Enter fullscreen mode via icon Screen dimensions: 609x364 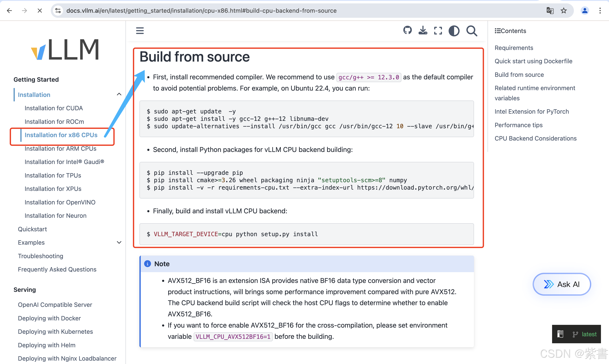click(x=438, y=31)
